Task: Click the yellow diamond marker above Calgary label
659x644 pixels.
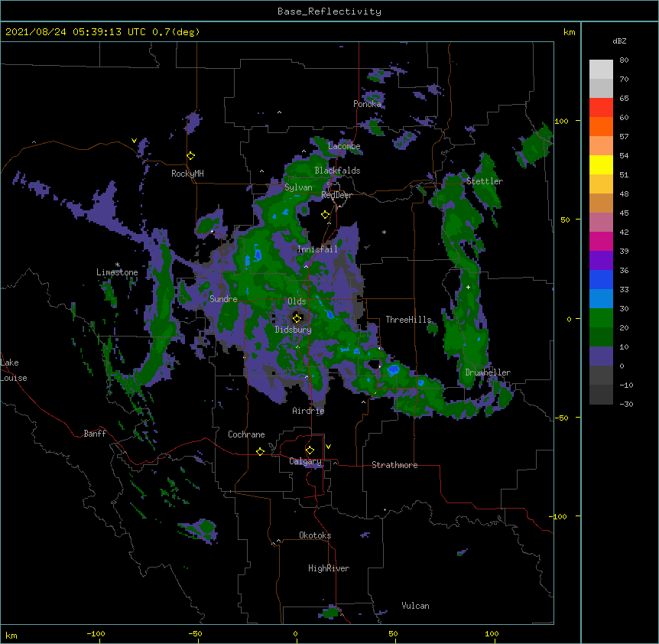Action: click(310, 450)
